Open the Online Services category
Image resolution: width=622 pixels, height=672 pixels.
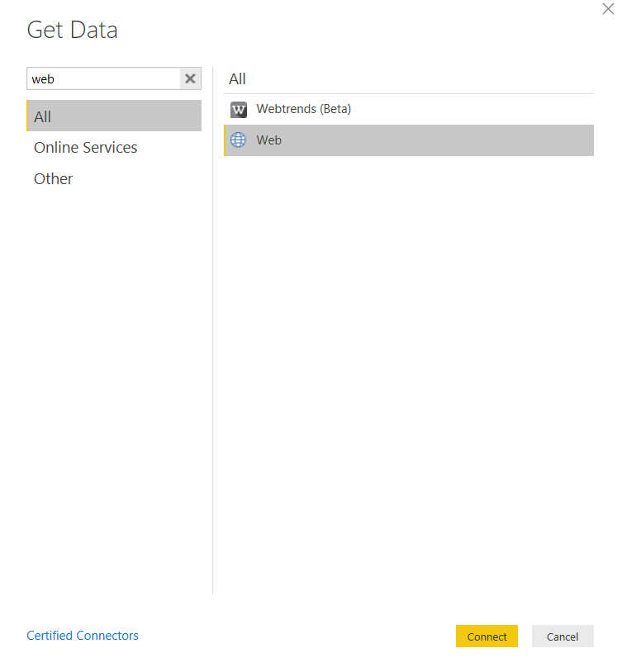[85, 148]
